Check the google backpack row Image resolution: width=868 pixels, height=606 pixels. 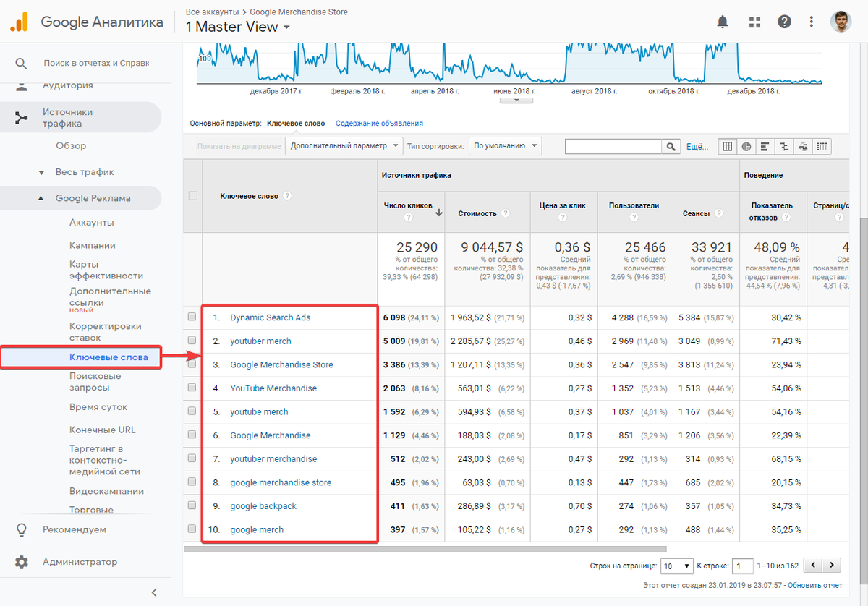[x=192, y=505]
